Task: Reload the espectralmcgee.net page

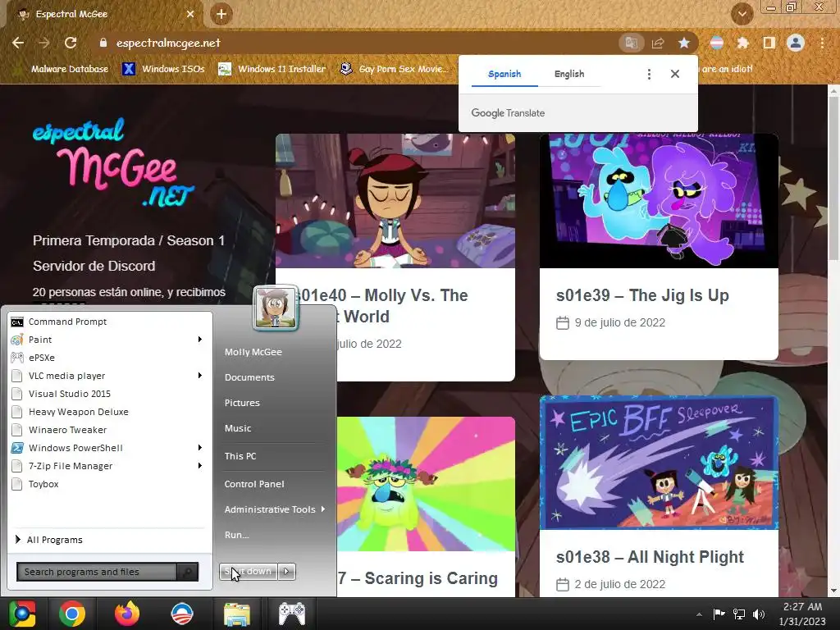Action: point(71,43)
